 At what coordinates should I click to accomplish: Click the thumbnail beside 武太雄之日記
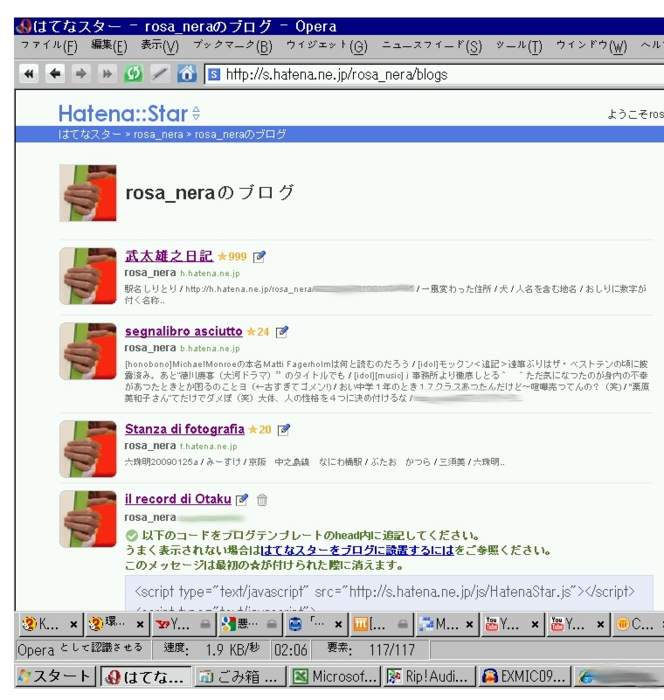tap(88, 276)
